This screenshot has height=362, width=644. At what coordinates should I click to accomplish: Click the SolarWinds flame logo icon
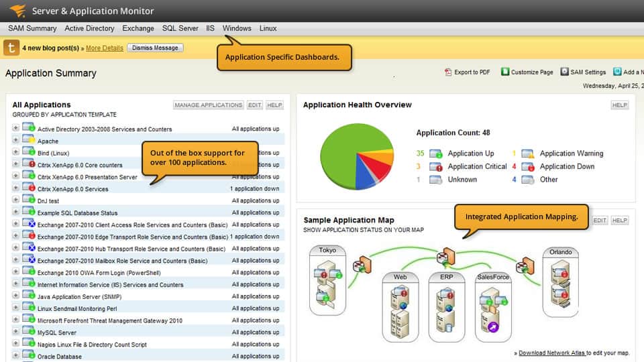[17, 10]
